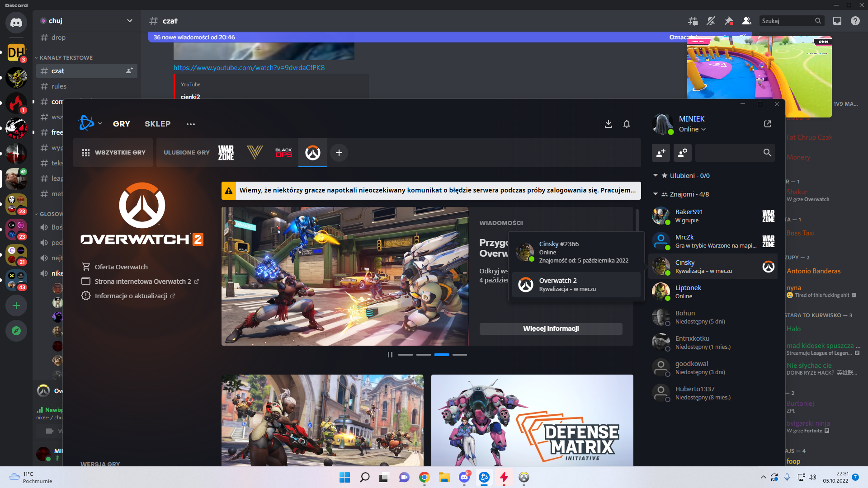Toggle Discord notification mute bell
Viewport: 868px width, 488px height.
click(x=711, y=21)
